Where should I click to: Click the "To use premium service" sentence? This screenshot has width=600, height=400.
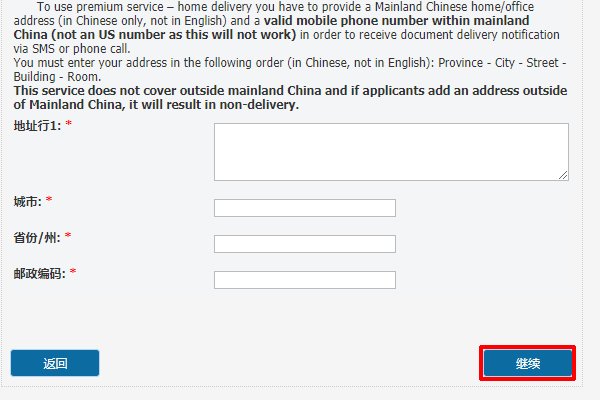point(100,6)
